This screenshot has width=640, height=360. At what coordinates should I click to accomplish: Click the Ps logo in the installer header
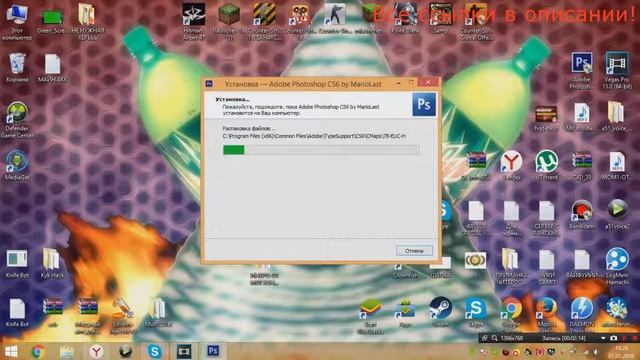(424, 104)
